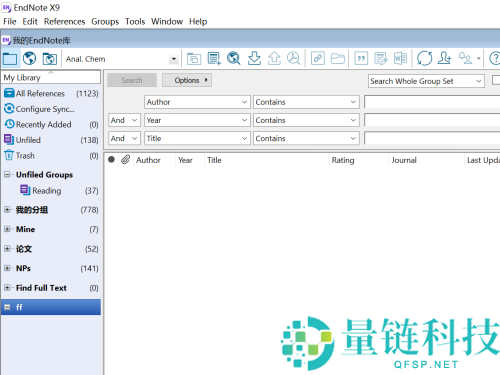Click the Search button

pos(132,80)
